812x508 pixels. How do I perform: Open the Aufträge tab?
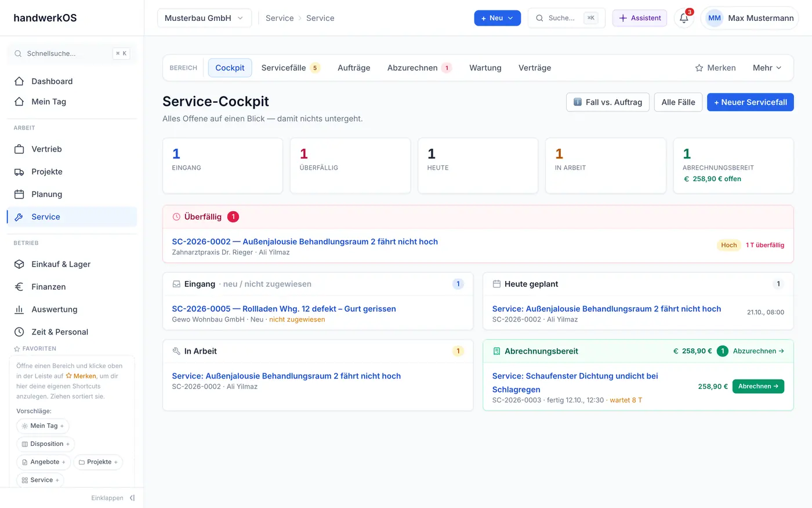354,68
